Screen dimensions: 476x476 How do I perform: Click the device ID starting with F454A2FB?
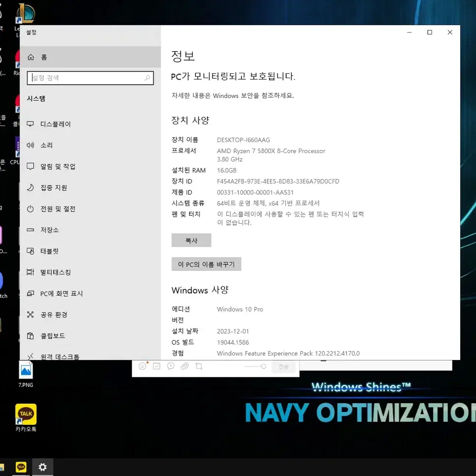tap(278, 181)
